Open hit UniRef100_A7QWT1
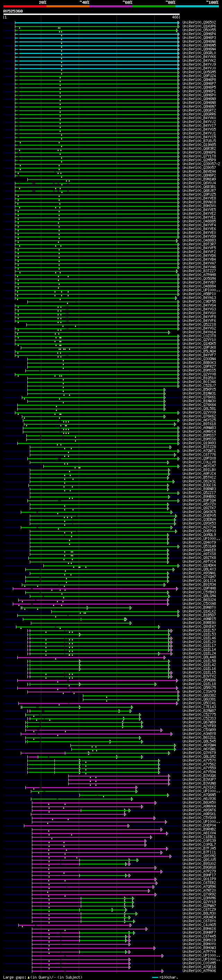The image size is (222, 980). [x=199, y=451]
